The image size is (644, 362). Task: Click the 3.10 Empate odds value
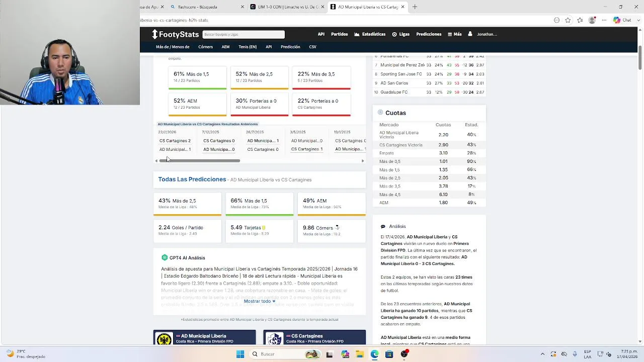click(x=443, y=153)
